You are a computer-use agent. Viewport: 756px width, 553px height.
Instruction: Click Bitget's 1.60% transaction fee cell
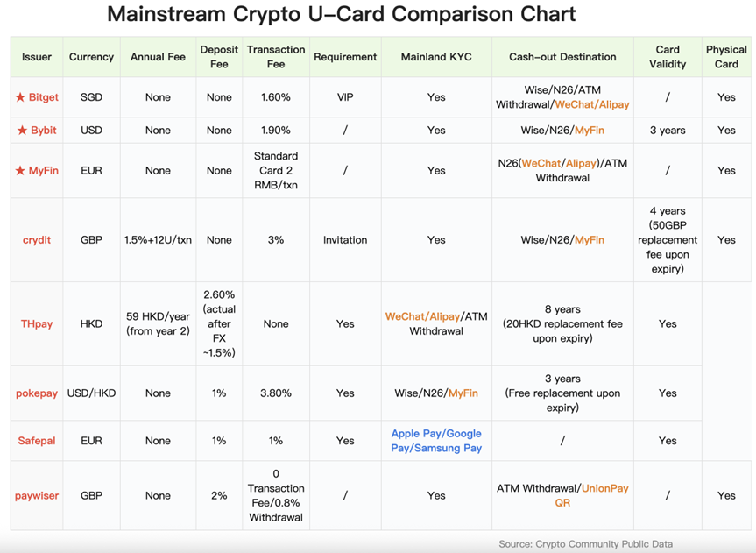(x=276, y=97)
